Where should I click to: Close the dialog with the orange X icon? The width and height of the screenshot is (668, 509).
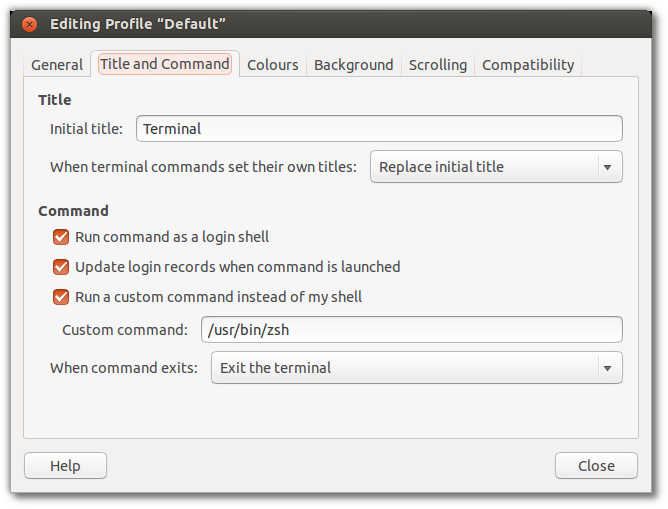[x=29, y=24]
